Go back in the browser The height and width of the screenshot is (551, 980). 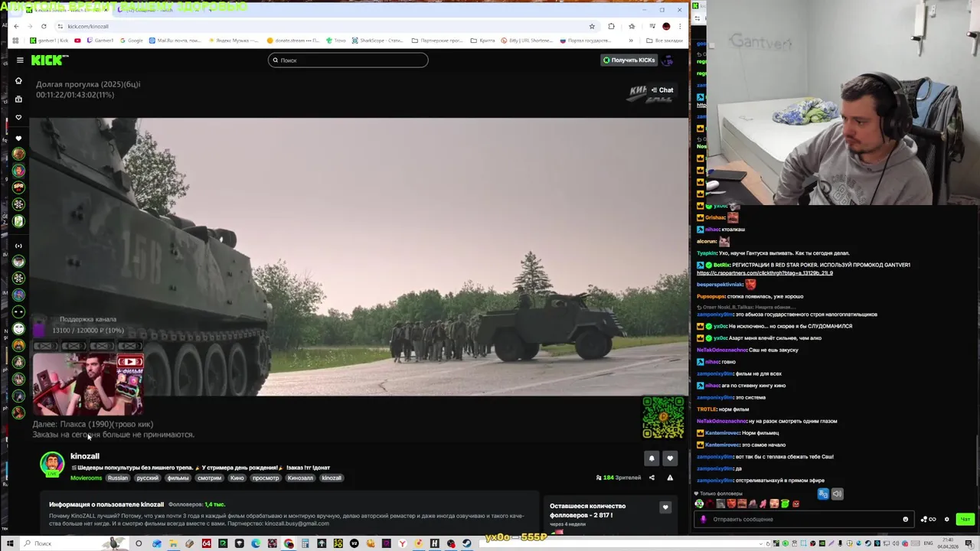16,26
